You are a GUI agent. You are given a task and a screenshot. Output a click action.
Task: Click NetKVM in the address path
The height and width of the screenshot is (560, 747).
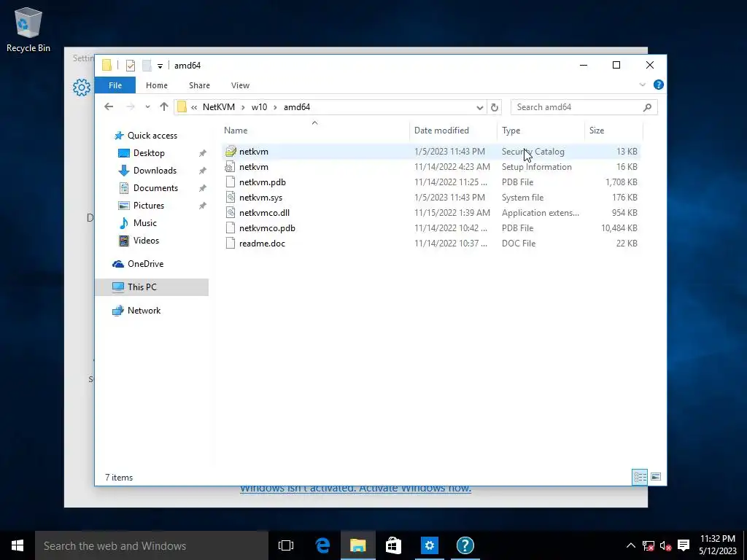(x=219, y=107)
